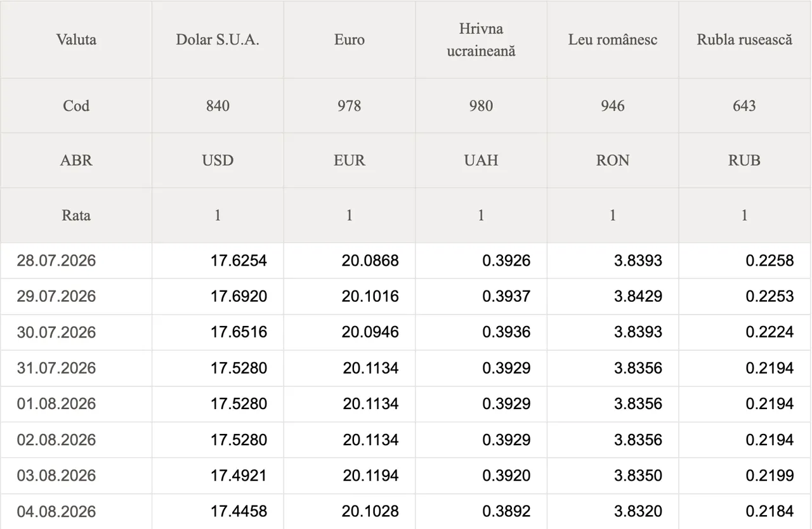Click the Valuta header cell
Viewport: 812px width, 529px height.
click(x=76, y=39)
